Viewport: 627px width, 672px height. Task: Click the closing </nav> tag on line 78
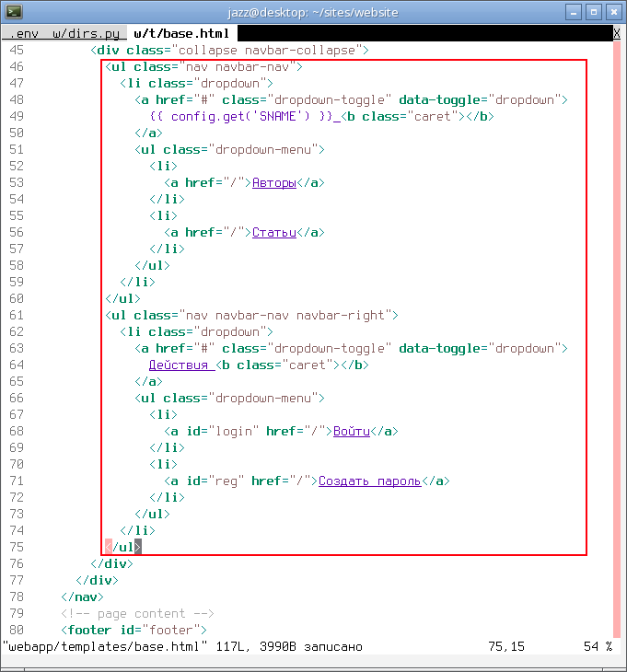(82, 597)
